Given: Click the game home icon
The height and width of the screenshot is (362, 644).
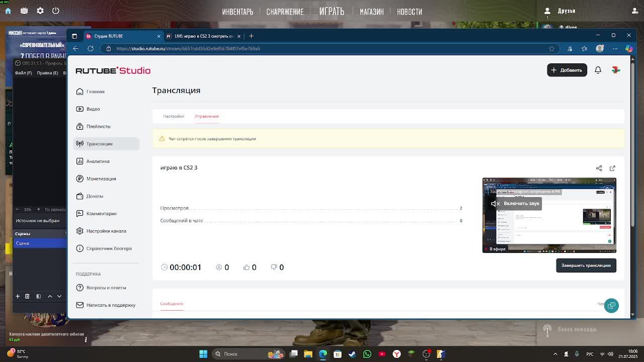Looking at the screenshot, I should tap(8, 11).
